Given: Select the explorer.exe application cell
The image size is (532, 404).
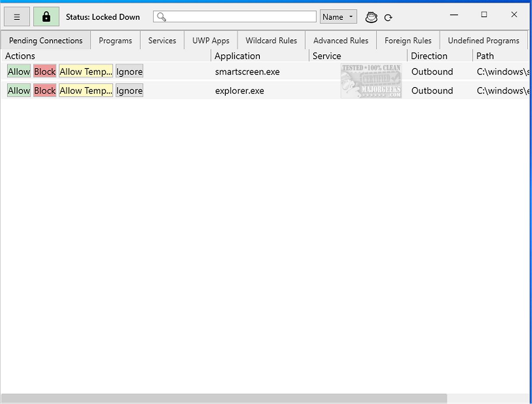Looking at the screenshot, I should [239, 91].
